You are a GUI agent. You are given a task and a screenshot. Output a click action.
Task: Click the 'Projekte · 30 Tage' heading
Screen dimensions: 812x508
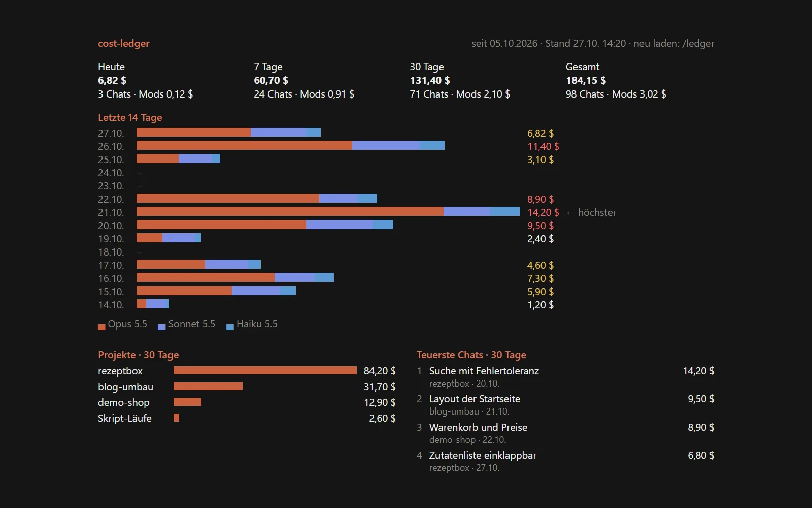(139, 355)
